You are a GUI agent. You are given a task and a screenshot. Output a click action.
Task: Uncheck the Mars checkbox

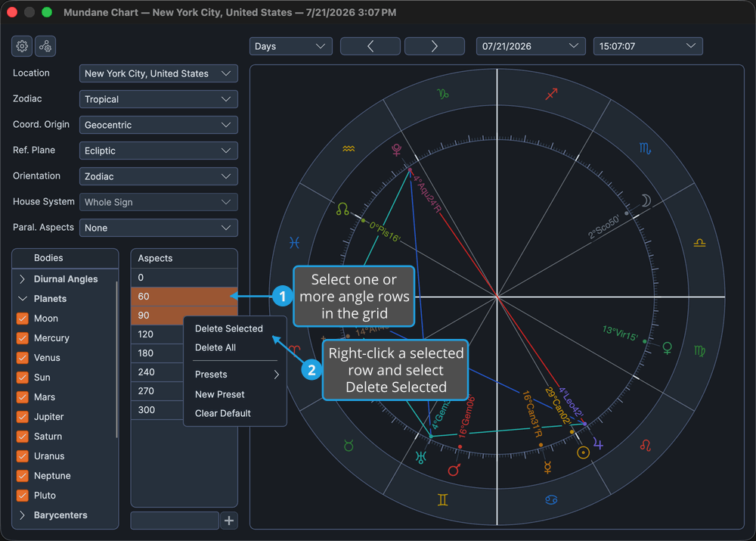tap(22, 397)
